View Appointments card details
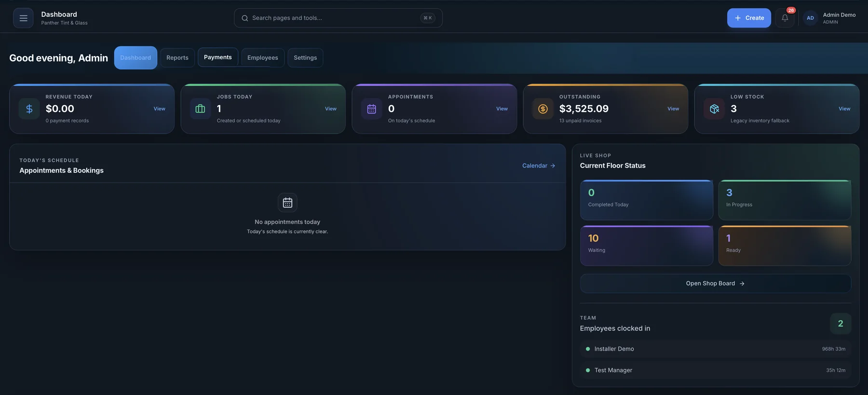This screenshot has width=868, height=395. [x=502, y=109]
